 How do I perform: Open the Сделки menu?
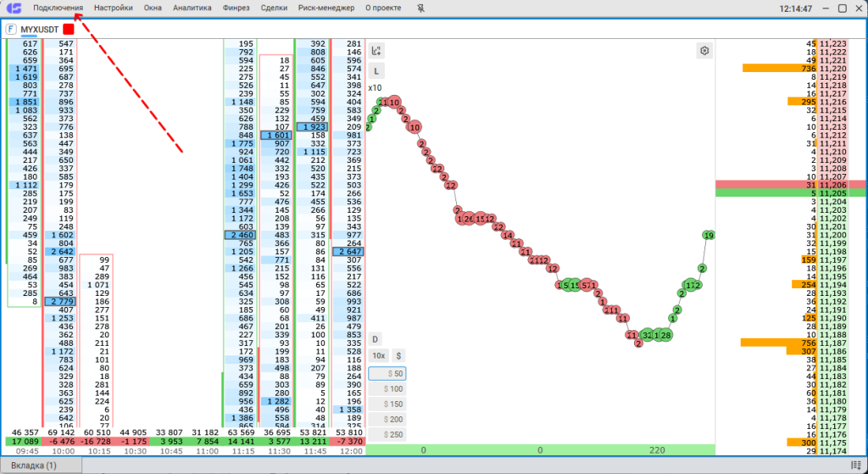[274, 8]
